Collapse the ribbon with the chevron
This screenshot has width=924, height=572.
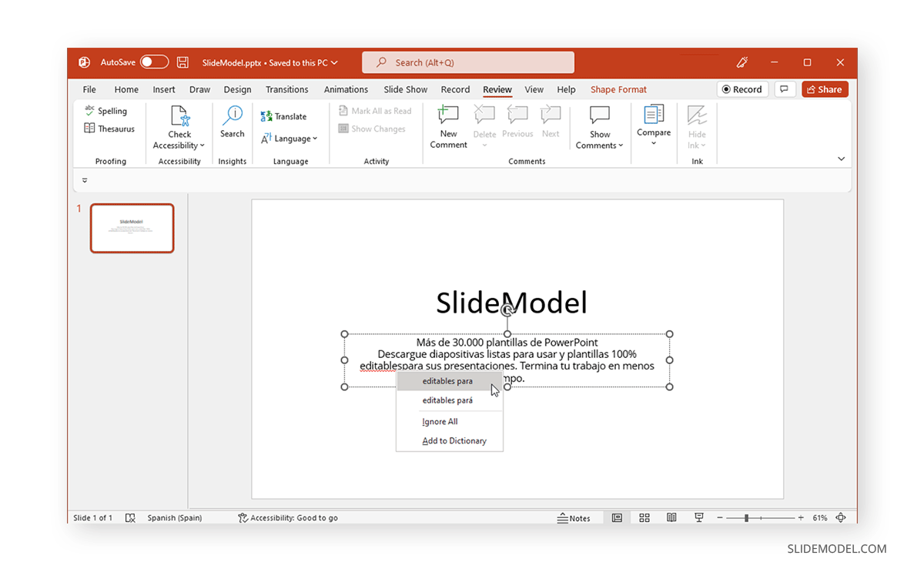pos(841,158)
